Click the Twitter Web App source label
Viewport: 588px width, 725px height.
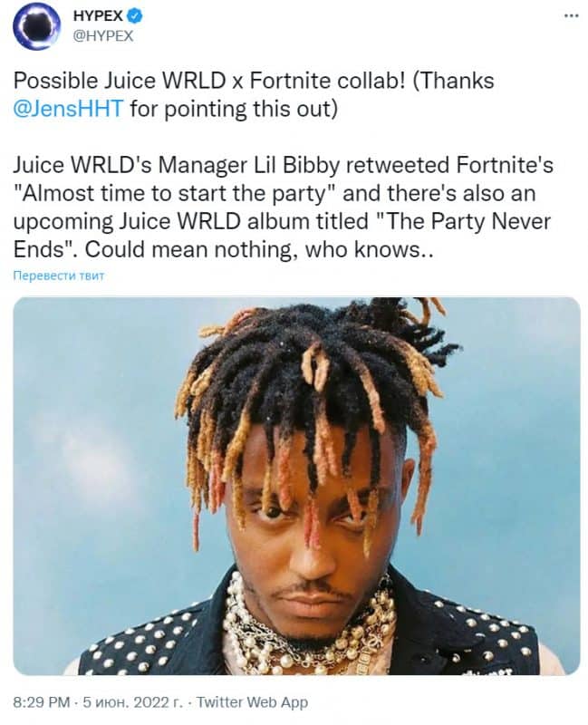coord(253,702)
